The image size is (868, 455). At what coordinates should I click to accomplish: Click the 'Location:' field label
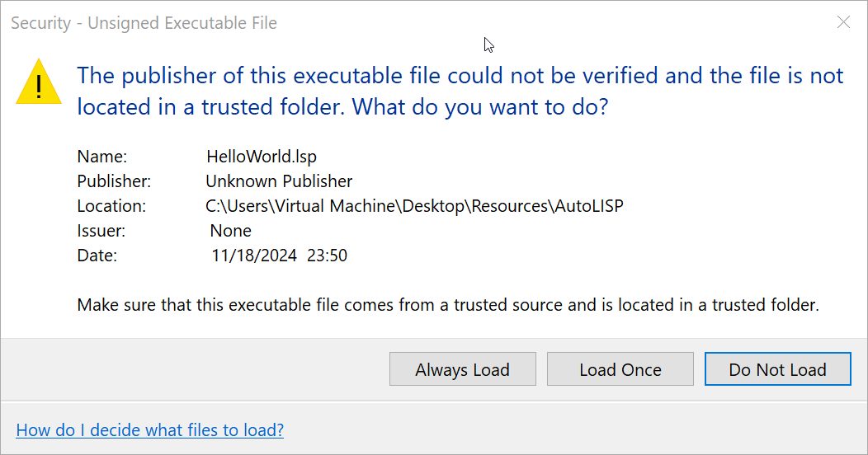(x=111, y=206)
